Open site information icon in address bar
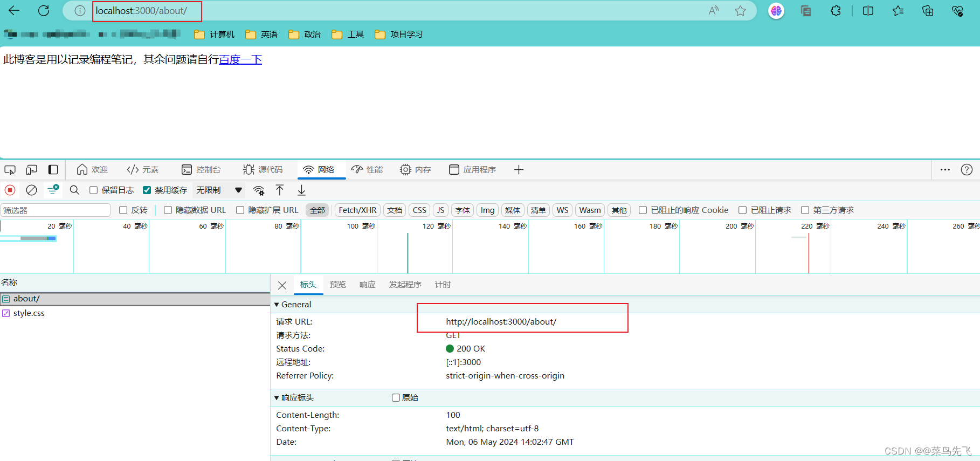The height and width of the screenshot is (461, 980). 80,10
